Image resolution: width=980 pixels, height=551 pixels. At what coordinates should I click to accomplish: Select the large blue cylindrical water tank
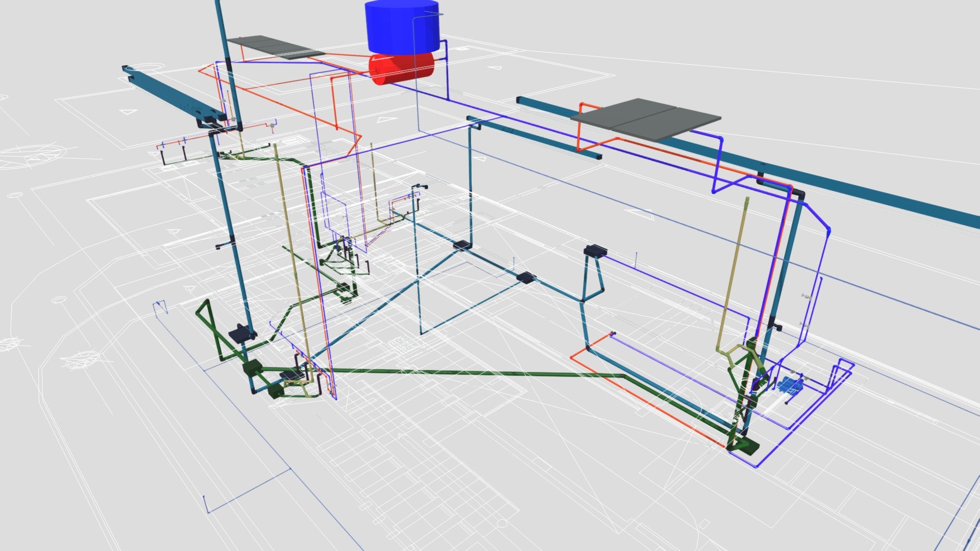pyautogui.click(x=402, y=27)
